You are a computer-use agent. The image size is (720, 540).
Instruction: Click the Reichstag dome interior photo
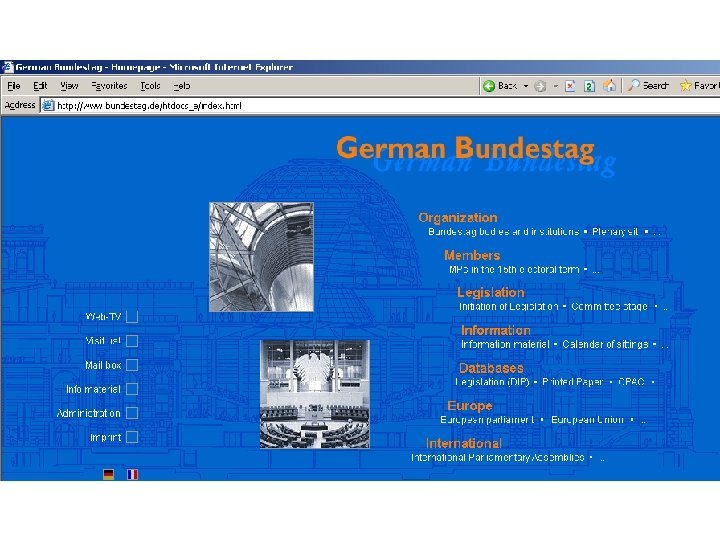tap(261, 257)
